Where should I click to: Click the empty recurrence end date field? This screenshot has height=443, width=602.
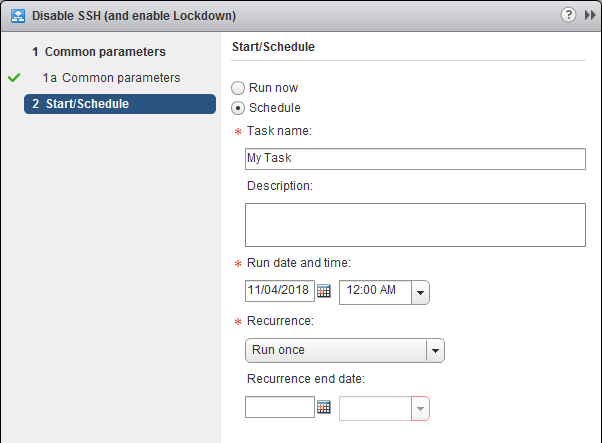(x=279, y=407)
